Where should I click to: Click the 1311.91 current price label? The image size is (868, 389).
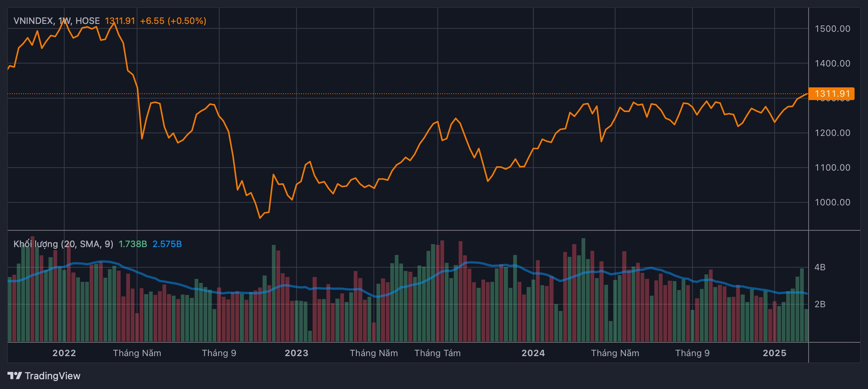(x=120, y=21)
